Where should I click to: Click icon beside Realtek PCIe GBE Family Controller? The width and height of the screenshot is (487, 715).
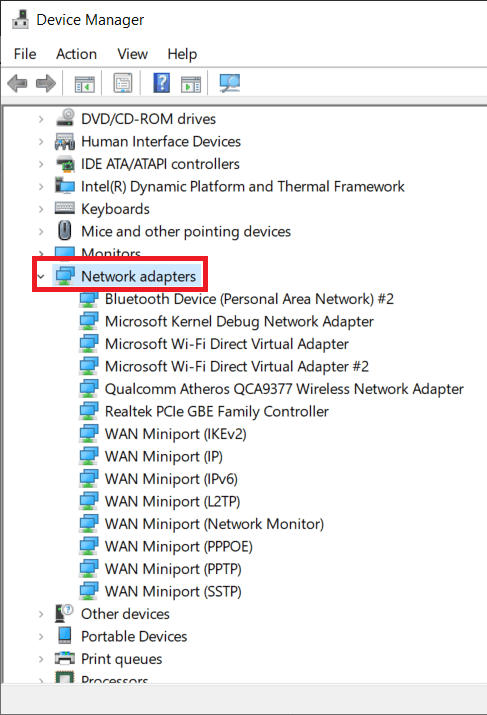pyautogui.click(x=88, y=411)
